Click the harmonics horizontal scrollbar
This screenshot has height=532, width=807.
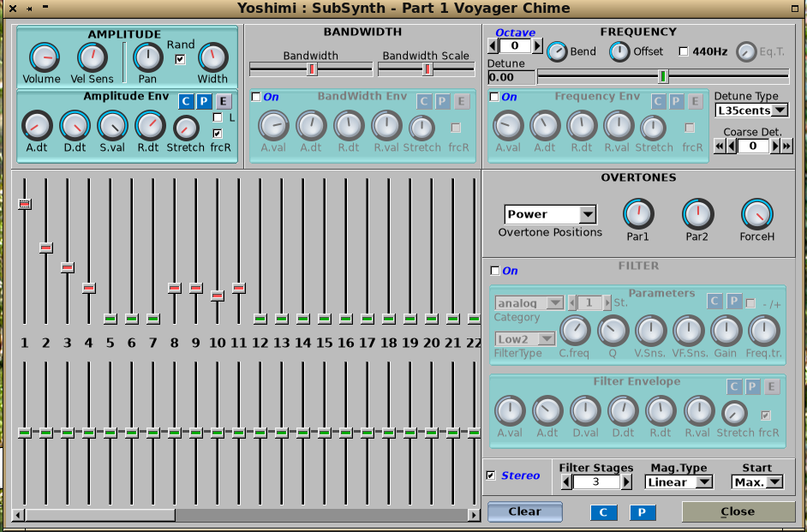(x=100, y=515)
